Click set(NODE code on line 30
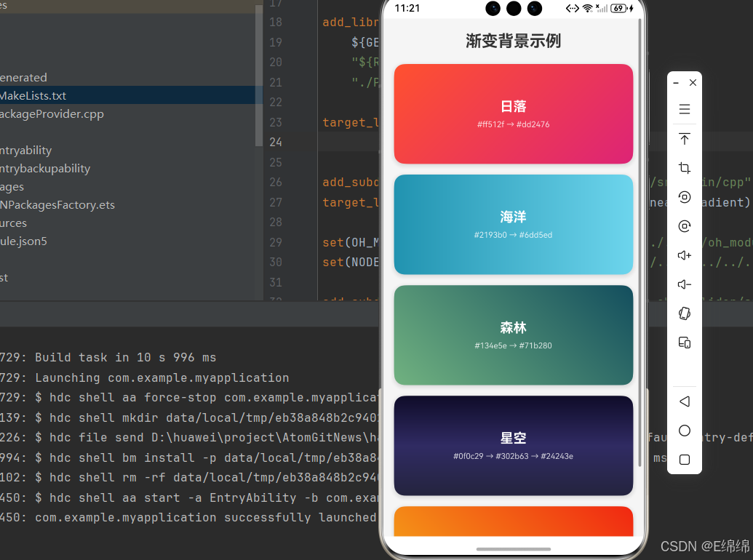 click(x=351, y=262)
